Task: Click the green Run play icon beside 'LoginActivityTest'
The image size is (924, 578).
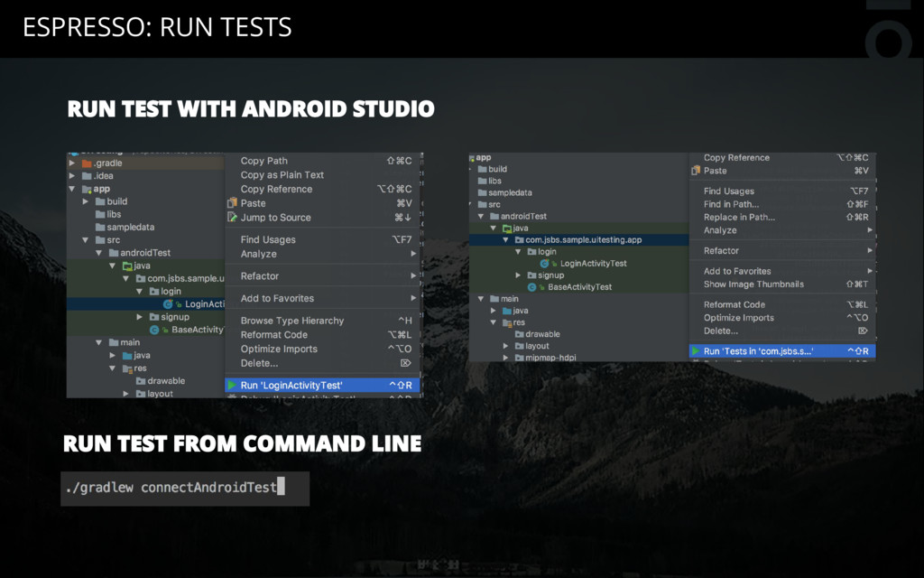Action: [232, 385]
